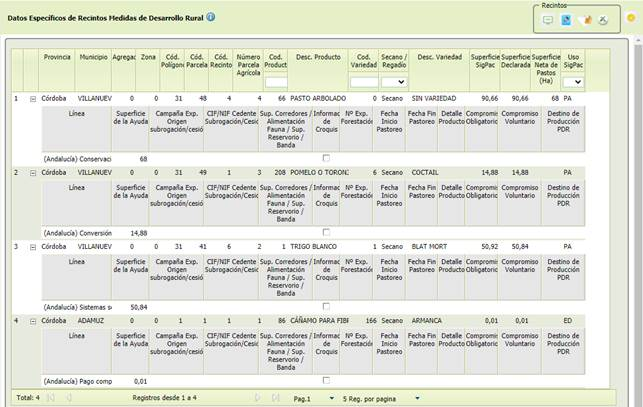Go to the next page of records
Viewport: 643px width, 407px height.
tap(258, 397)
